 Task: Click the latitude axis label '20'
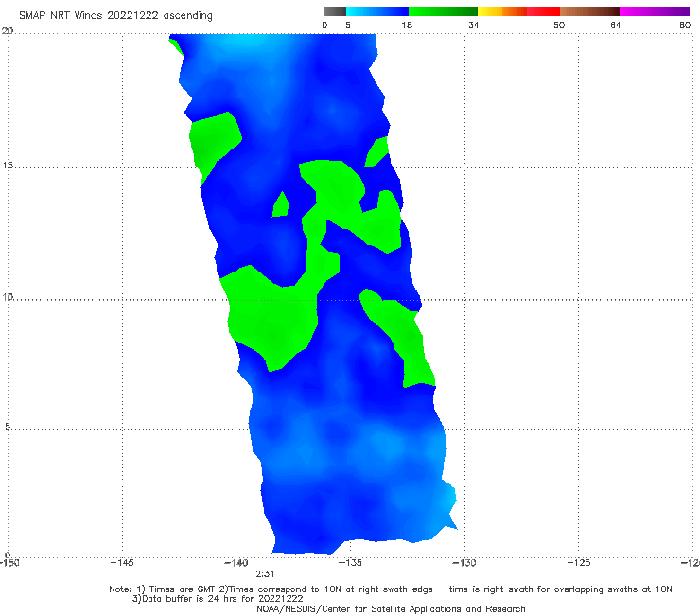point(8,31)
